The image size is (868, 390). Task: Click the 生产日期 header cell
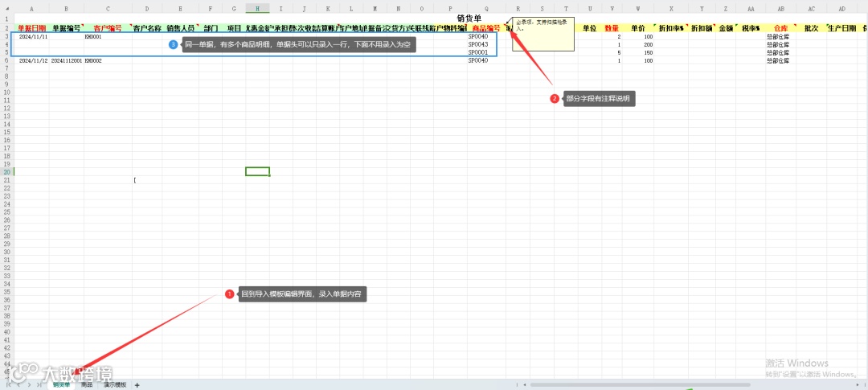coord(842,27)
